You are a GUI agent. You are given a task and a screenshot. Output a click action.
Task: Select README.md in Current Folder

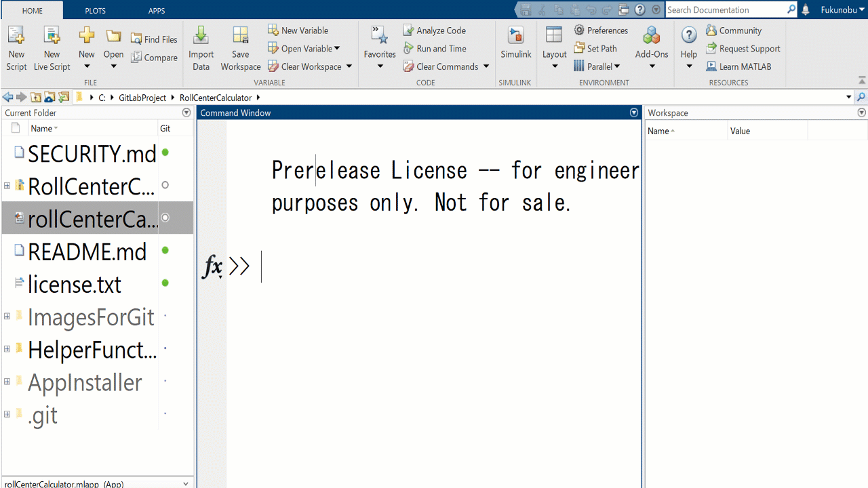coord(87,252)
